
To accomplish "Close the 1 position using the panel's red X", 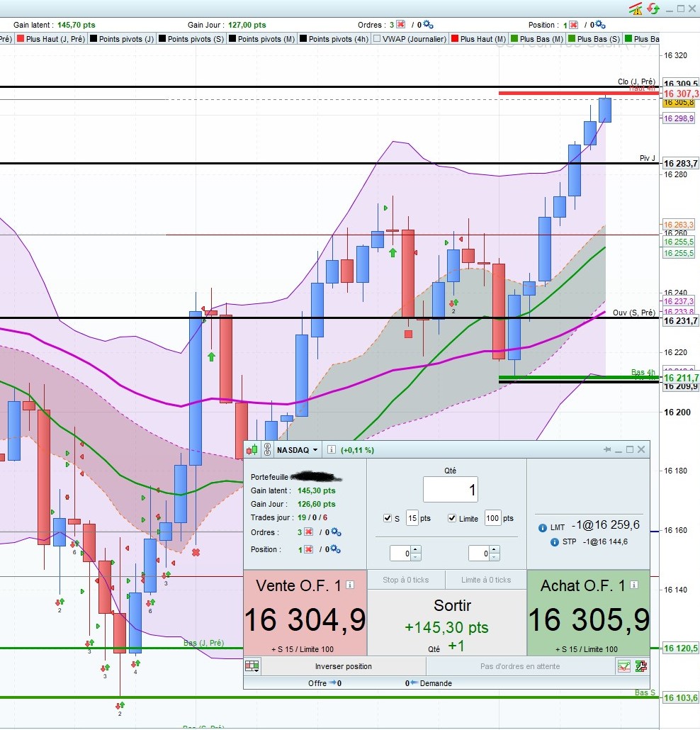I will pos(308,549).
